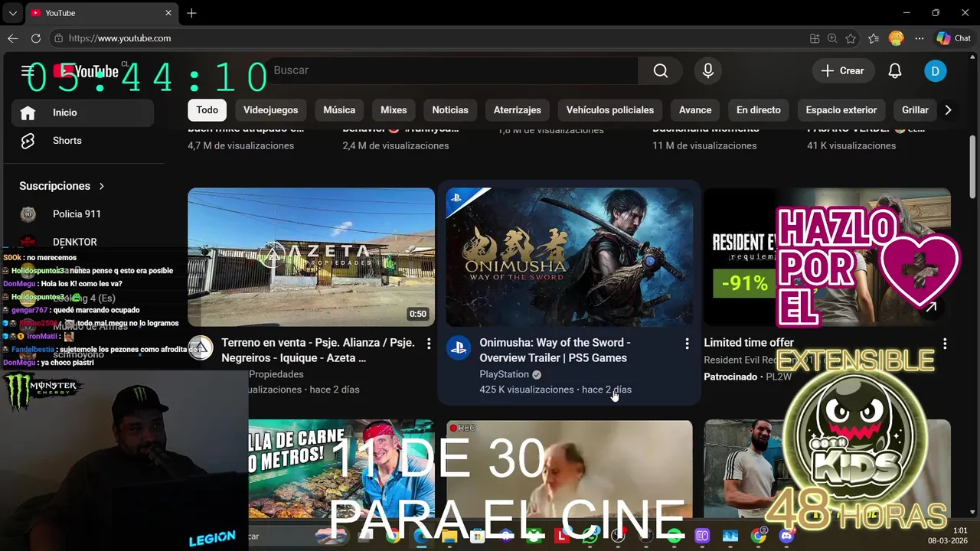980x551 pixels.
Task: Play the Onimusha trailer thumbnail
Action: 569,257
